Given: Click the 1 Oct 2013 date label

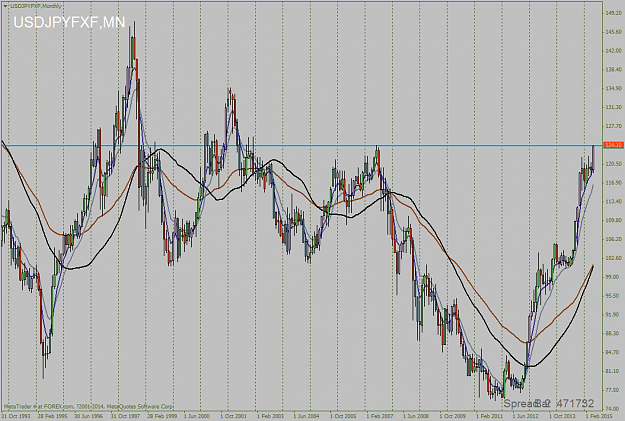Looking at the screenshot, I should (x=561, y=416).
